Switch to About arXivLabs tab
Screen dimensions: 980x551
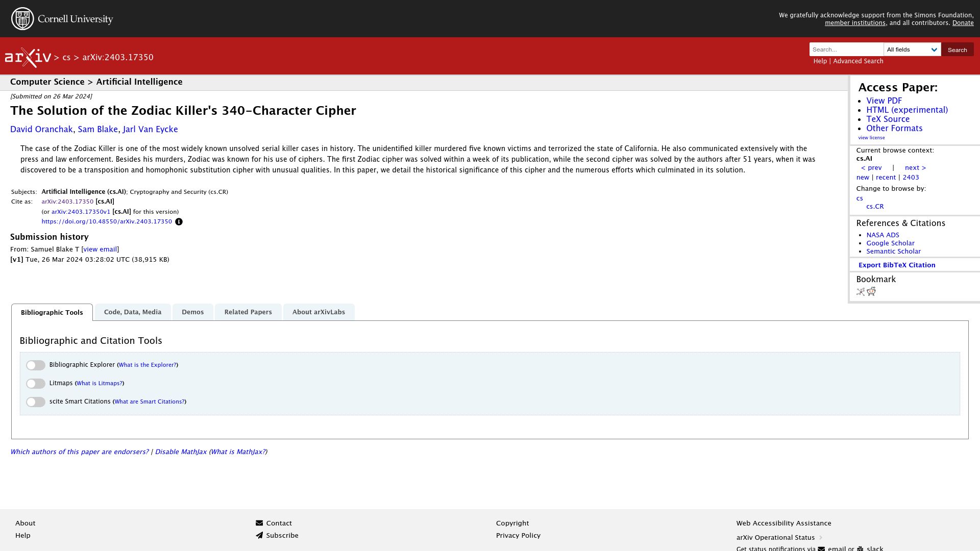(318, 312)
